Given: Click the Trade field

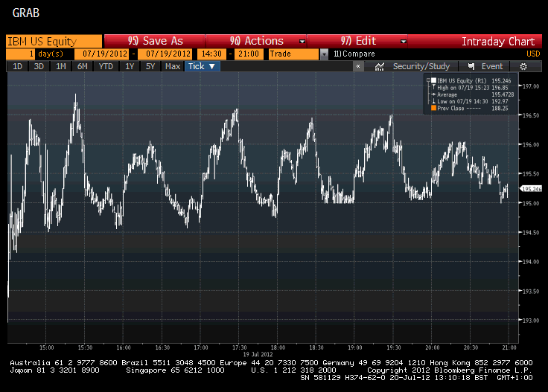Looking at the screenshot, I should (x=293, y=54).
